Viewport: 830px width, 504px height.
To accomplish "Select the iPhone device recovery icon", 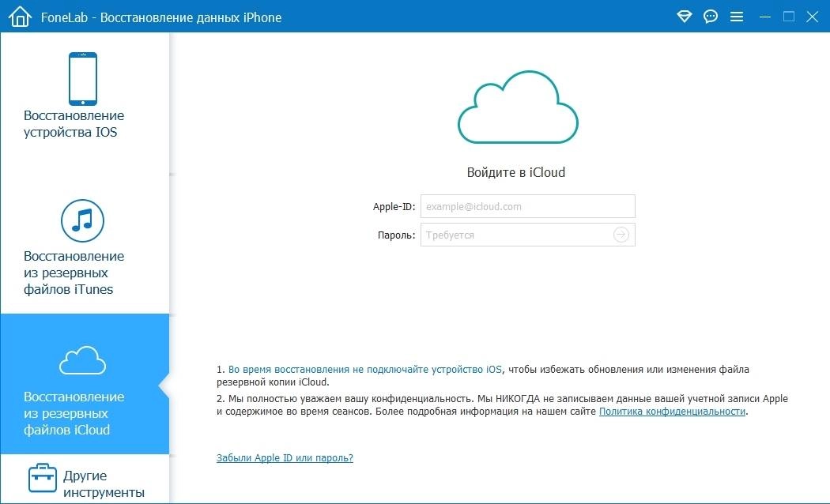I will (x=82, y=79).
